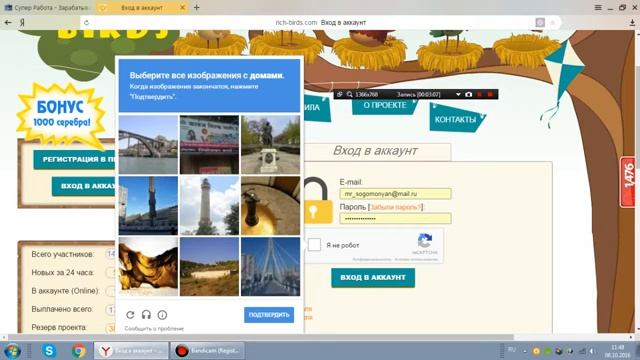Screen dimensions: 640x360
Task: Select the horse statue image tile
Action: coord(270,144)
